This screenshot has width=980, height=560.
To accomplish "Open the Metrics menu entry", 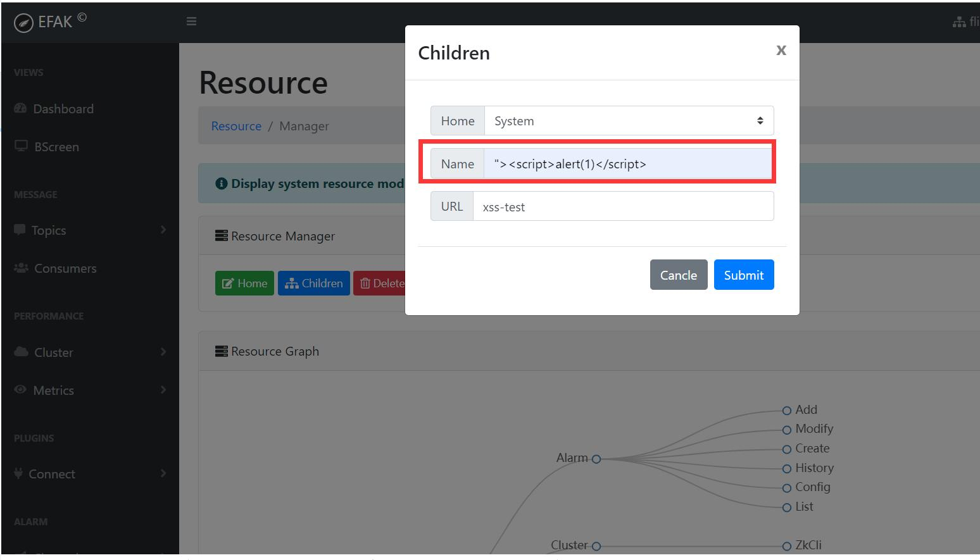I will [x=53, y=390].
